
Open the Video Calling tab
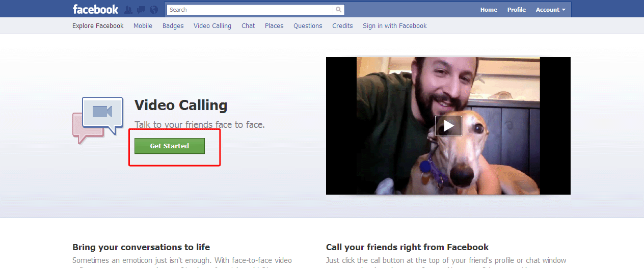[x=212, y=26]
